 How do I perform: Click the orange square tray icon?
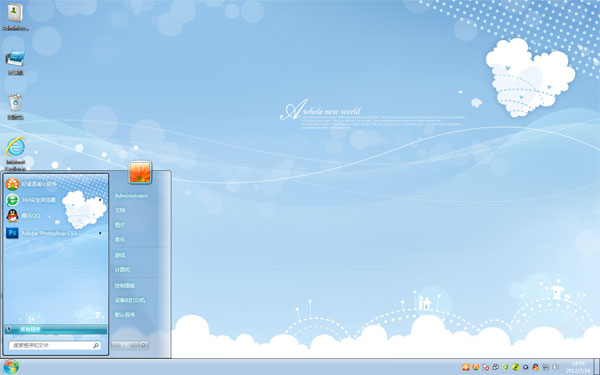click(466, 367)
